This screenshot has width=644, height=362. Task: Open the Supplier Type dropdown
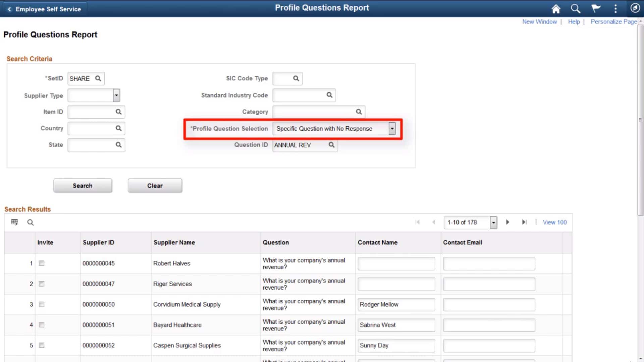pos(116,95)
